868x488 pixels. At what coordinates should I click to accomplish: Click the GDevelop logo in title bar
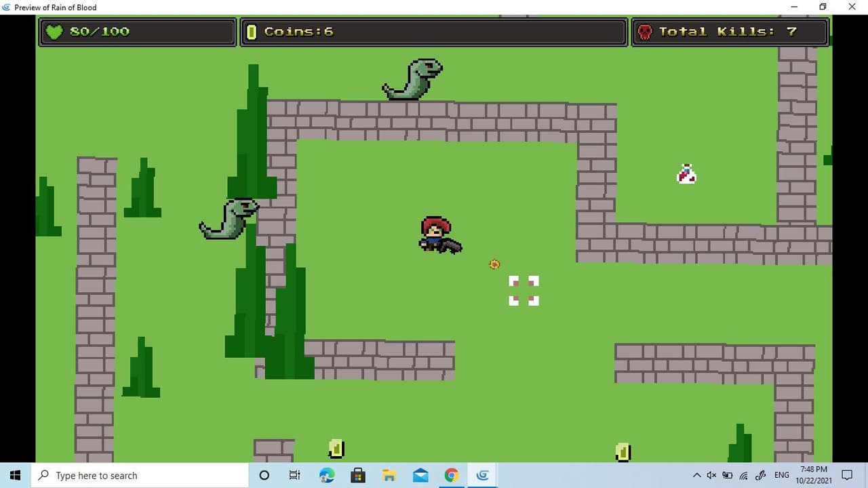pyautogui.click(x=7, y=7)
